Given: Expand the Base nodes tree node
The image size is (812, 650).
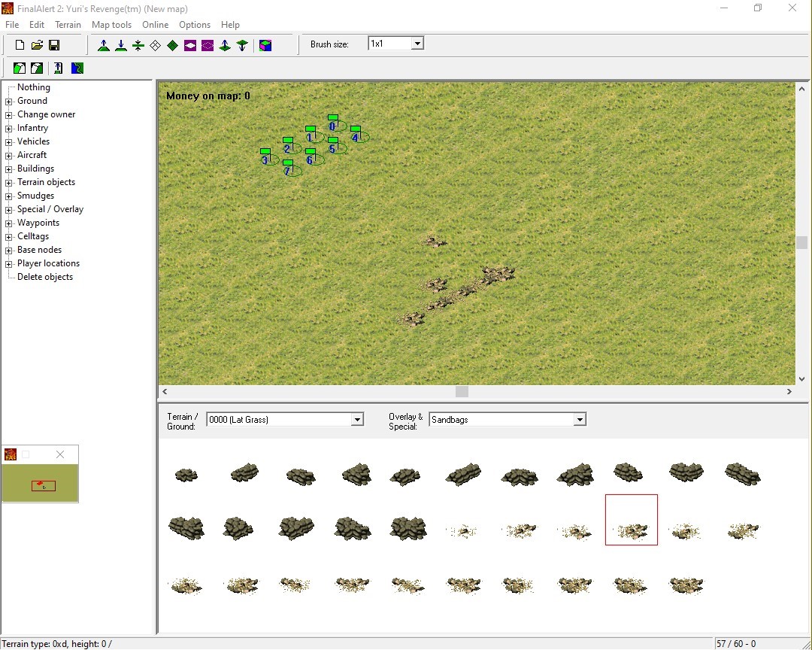Looking at the screenshot, I should [9, 251].
